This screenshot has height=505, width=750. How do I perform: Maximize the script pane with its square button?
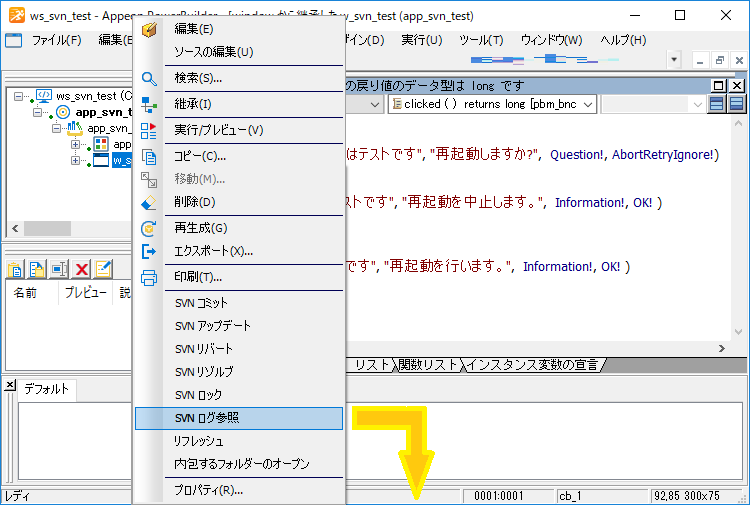click(x=718, y=86)
